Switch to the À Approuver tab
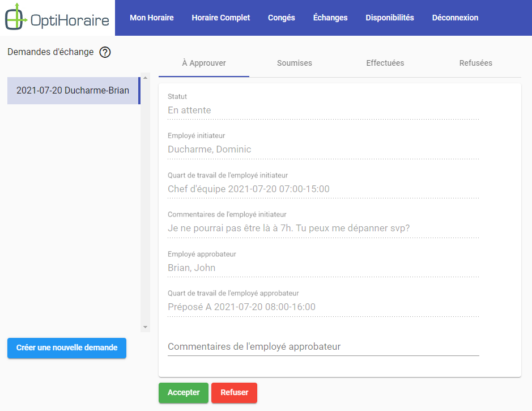532x411 pixels. coord(204,63)
